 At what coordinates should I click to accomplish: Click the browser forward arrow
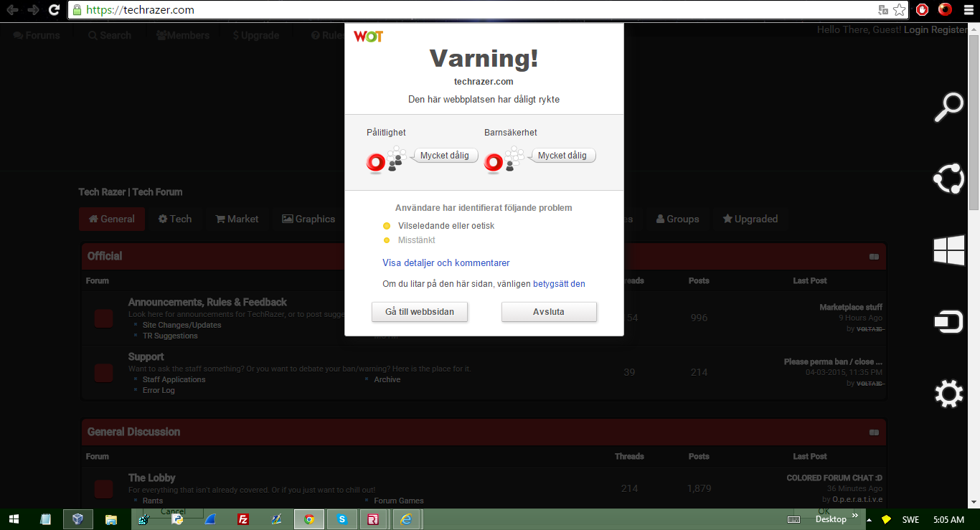(33, 10)
